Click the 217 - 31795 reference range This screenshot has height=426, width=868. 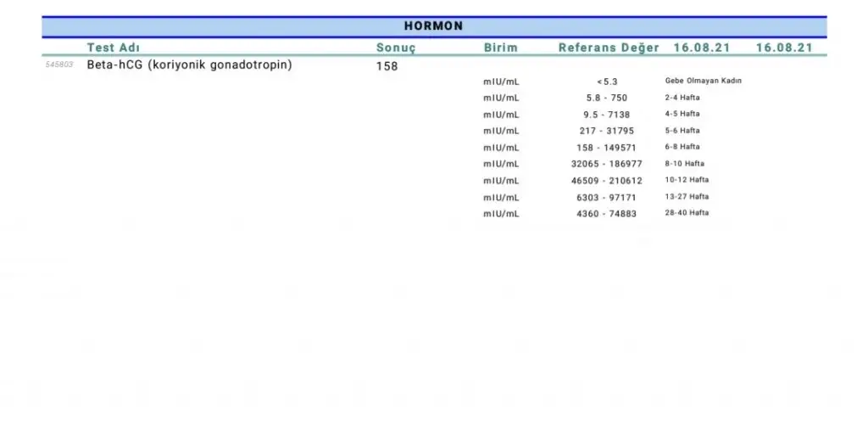(606, 131)
